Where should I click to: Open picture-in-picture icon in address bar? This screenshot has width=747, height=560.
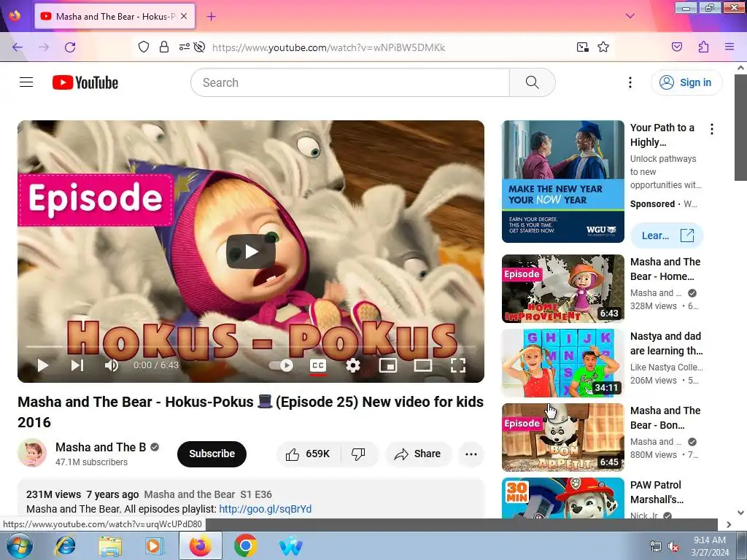[x=582, y=47]
